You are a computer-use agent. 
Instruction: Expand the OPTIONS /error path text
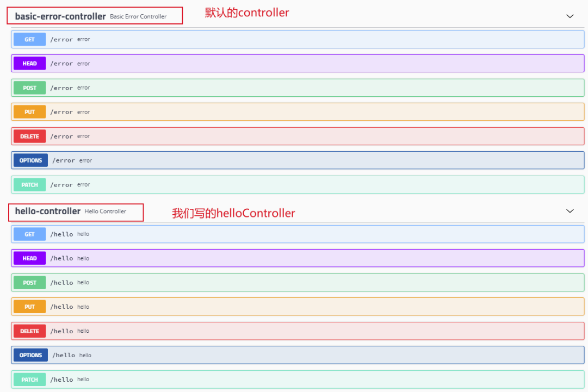[x=64, y=160]
